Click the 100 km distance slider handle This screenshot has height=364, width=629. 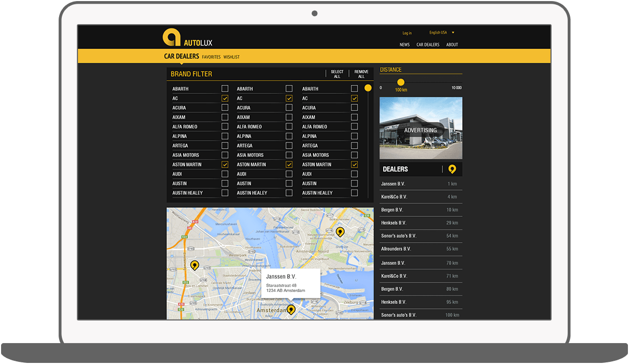tap(401, 82)
